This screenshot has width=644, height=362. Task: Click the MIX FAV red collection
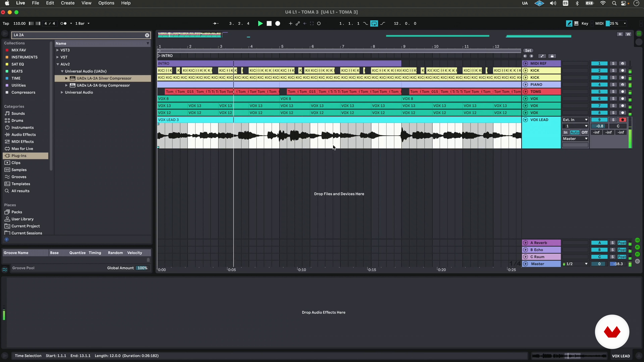click(x=18, y=50)
